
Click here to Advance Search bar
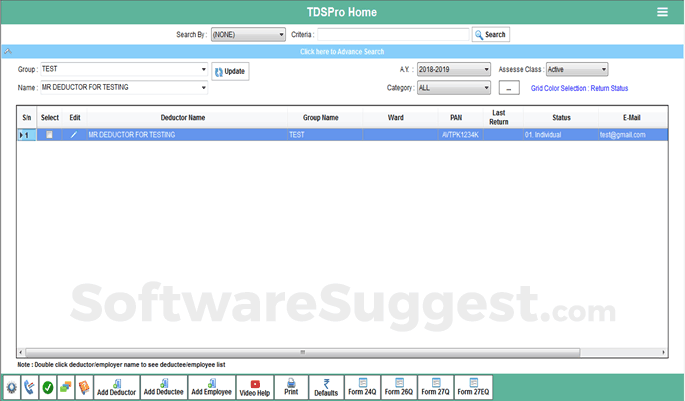[x=342, y=52]
